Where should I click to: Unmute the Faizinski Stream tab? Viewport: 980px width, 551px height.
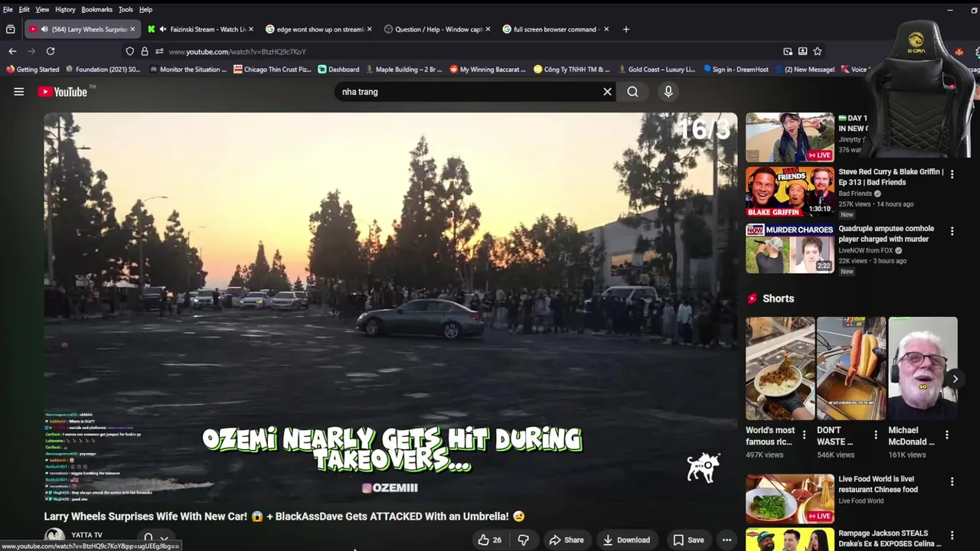163,29
